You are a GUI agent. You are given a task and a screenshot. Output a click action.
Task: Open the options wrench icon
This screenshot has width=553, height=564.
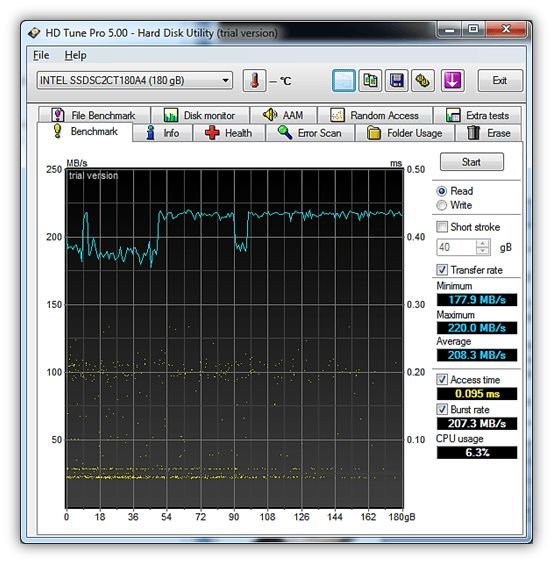pyautogui.click(x=423, y=81)
